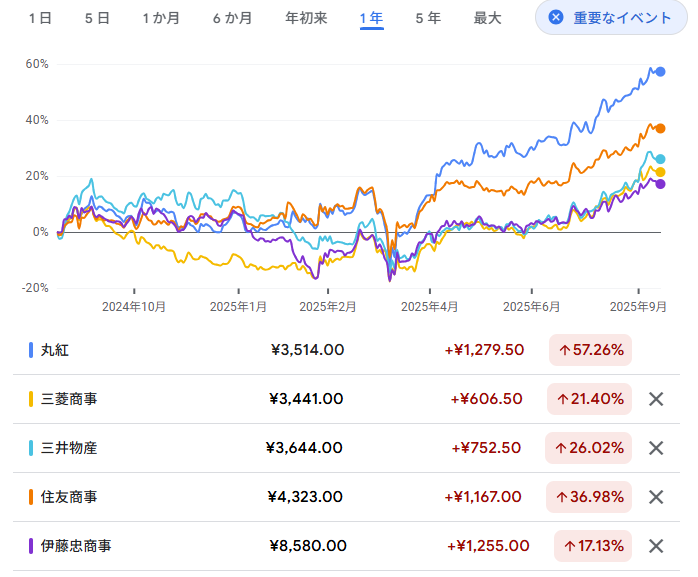Screen dimensions: 698x577
Task: Select the 最大 range tab
Action: [487, 18]
